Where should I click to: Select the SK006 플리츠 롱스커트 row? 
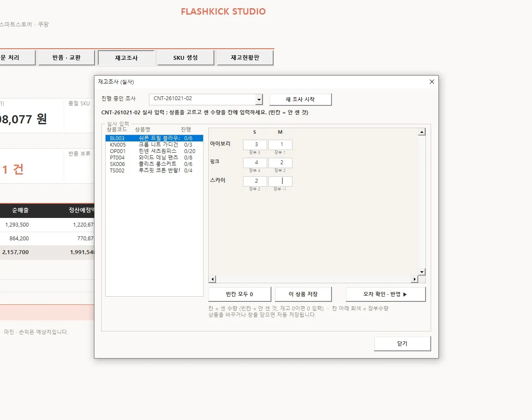pyautogui.click(x=154, y=164)
